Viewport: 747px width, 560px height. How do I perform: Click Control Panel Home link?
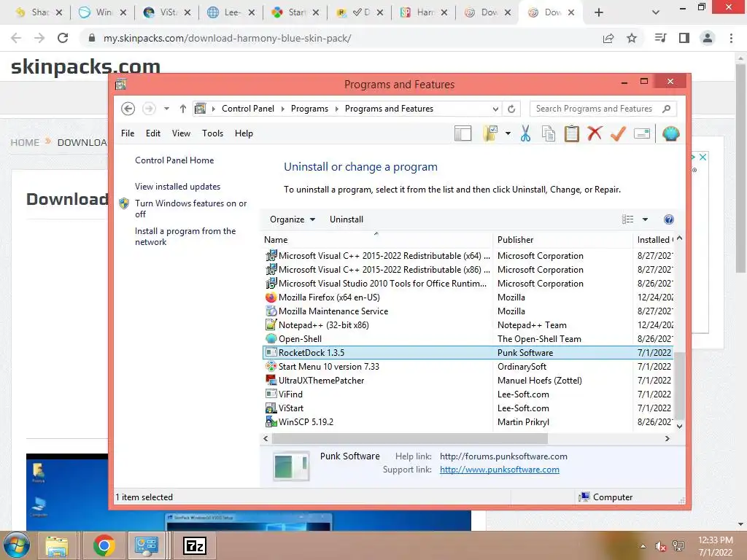pos(174,160)
